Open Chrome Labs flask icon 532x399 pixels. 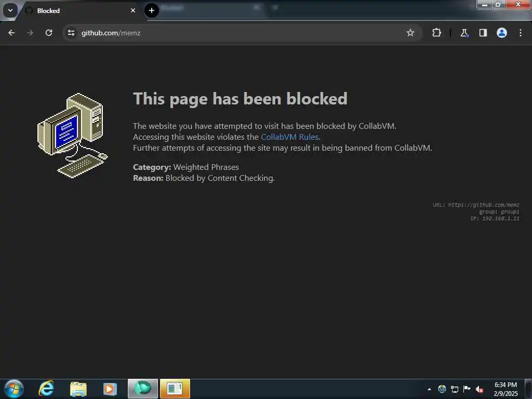click(464, 33)
